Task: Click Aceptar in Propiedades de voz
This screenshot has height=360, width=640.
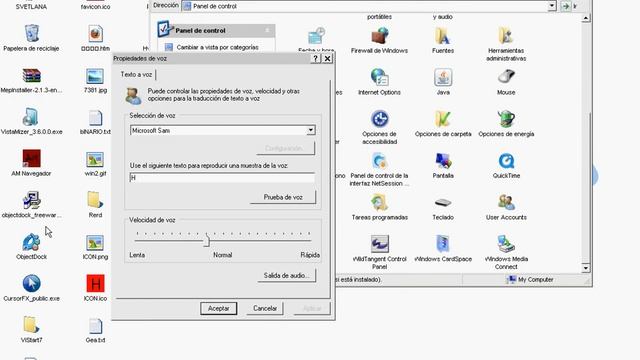Action: click(218, 308)
